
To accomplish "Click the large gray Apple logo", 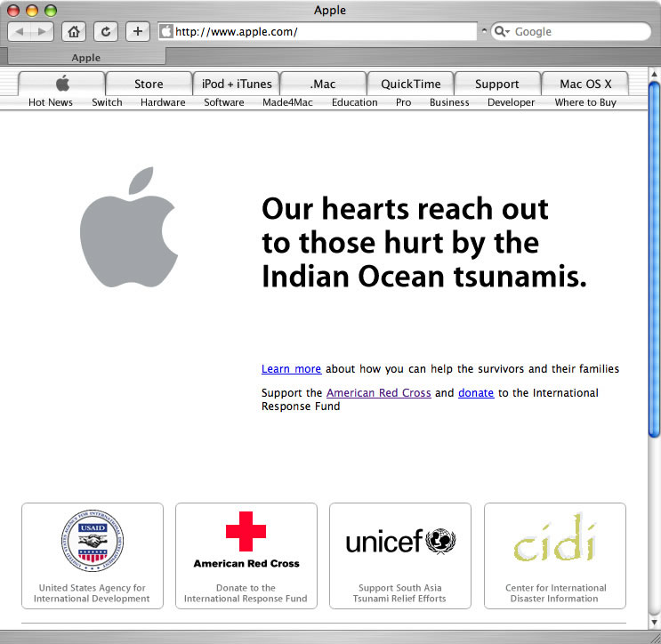I will click(129, 227).
